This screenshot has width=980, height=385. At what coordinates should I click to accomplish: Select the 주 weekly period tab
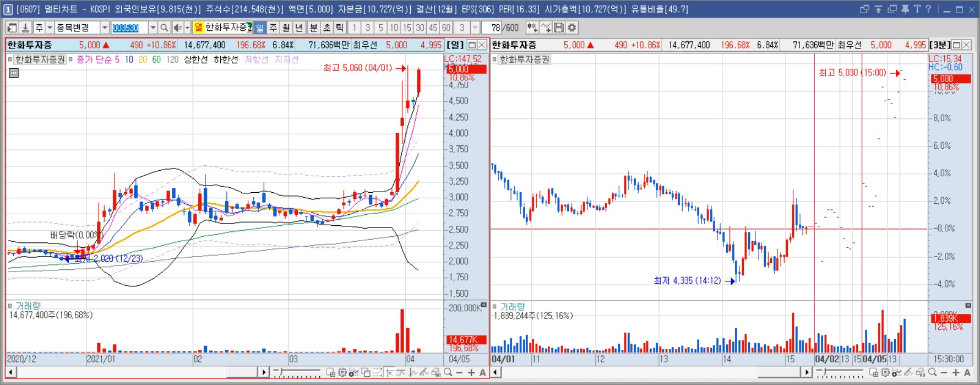click(x=273, y=28)
